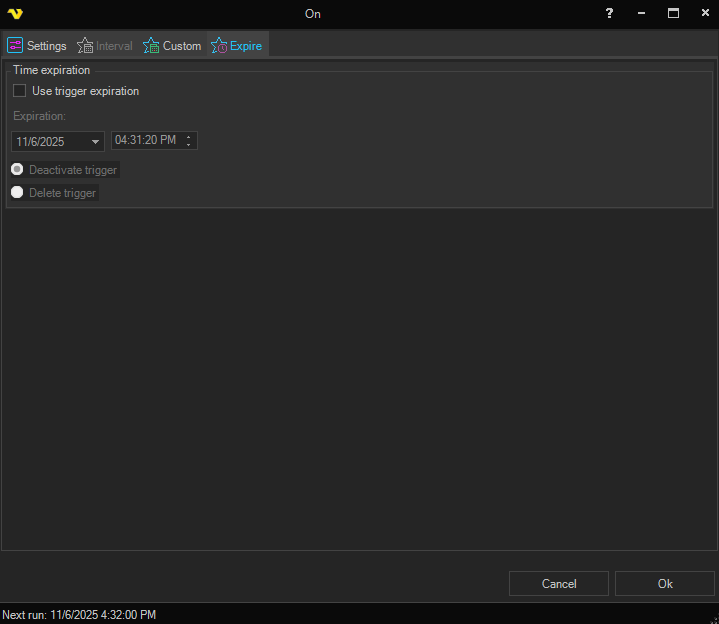719x624 pixels.
Task: Click the Interval tab star-calendar icon
Action: pyautogui.click(x=85, y=46)
